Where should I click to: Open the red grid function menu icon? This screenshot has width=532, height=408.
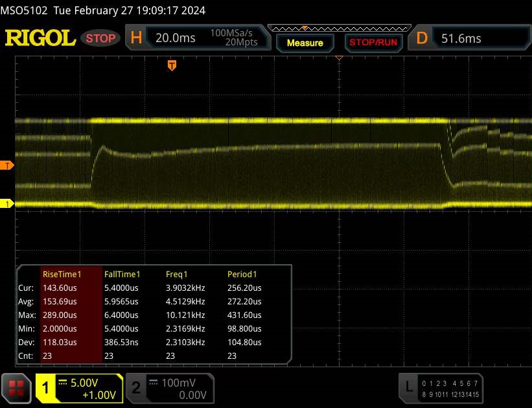(x=17, y=388)
